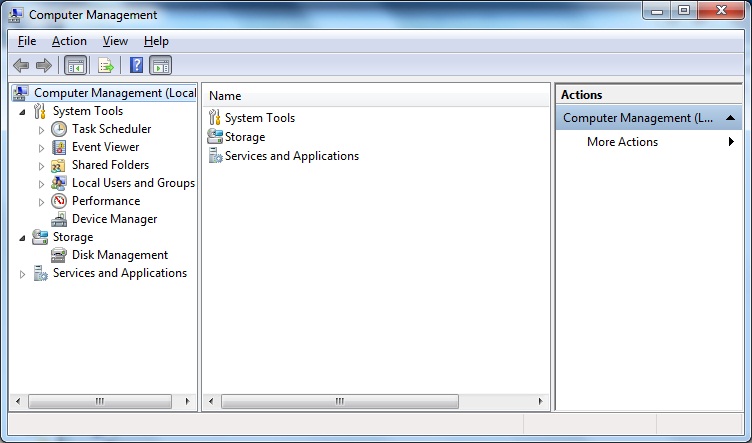The height and width of the screenshot is (443, 752).
Task: Collapse the System Tools tree node
Action: 23,112
